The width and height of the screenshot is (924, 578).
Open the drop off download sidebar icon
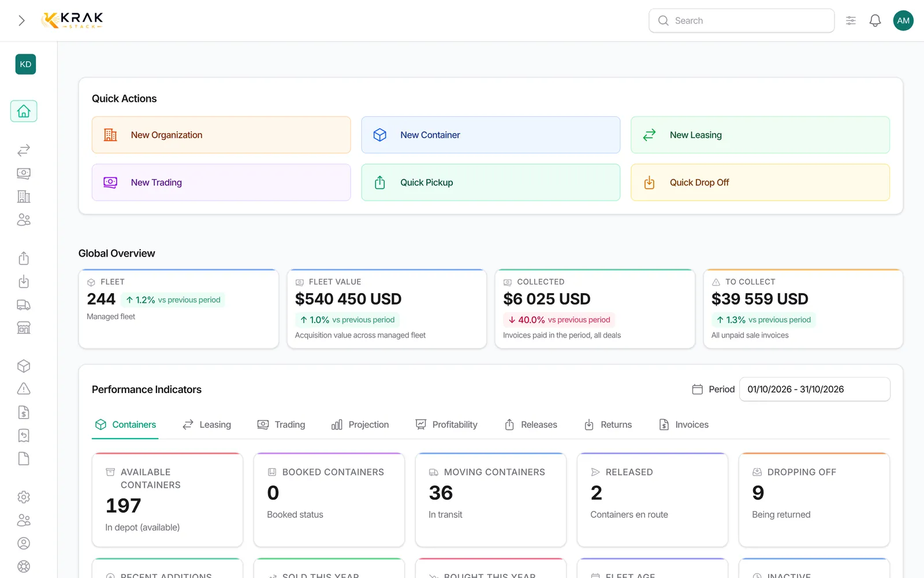click(24, 281)
